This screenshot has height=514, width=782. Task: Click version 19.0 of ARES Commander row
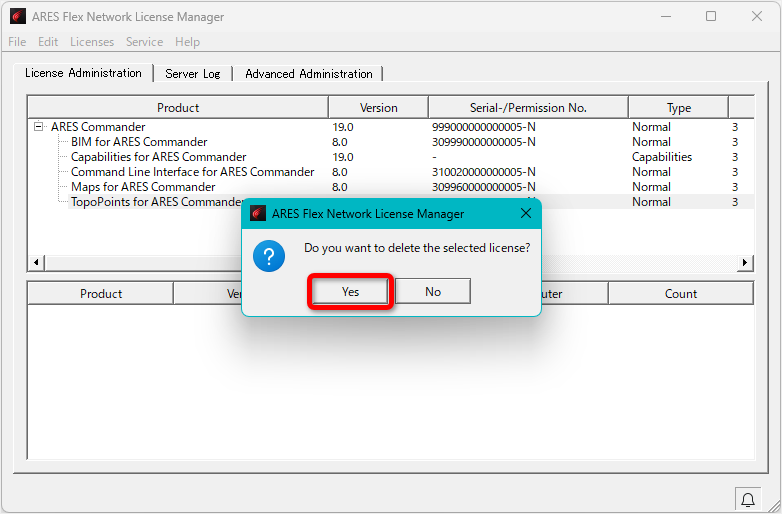point(343,127)
